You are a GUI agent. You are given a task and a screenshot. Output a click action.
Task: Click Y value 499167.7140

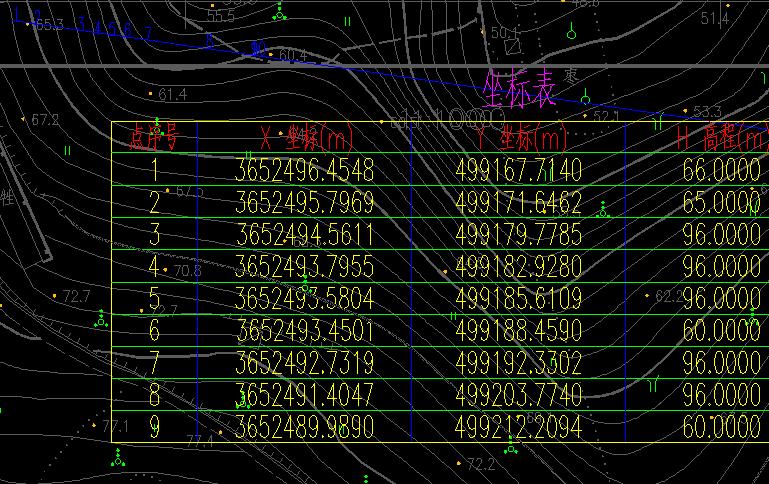click(519, 170)
